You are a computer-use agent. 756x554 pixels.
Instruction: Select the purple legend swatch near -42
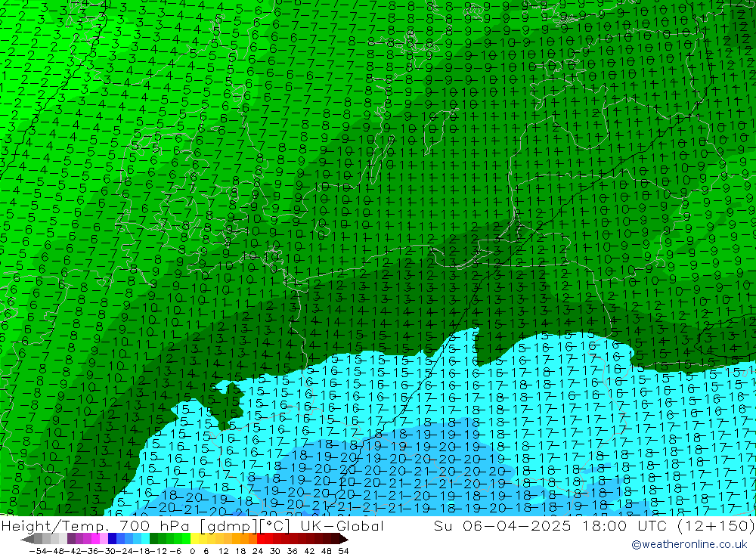click(71, 539)
